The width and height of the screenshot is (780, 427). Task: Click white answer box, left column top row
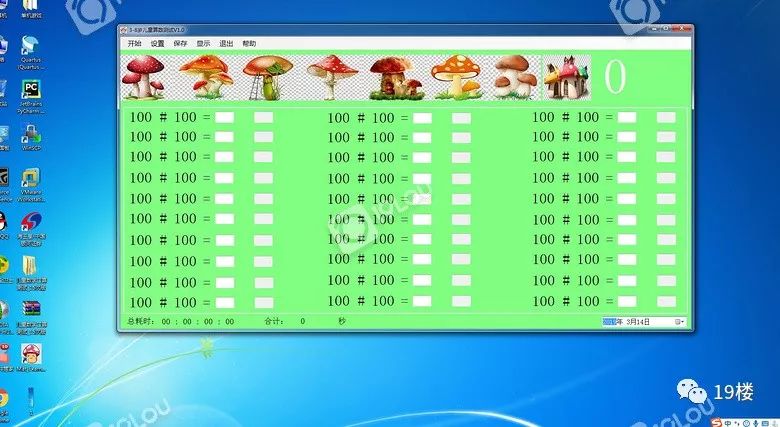(x=224, y=117)
